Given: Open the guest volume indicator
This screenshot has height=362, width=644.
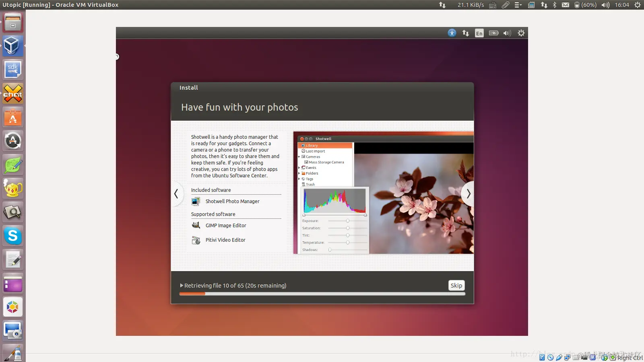Looking at the screenshot, I should (507, 33).
